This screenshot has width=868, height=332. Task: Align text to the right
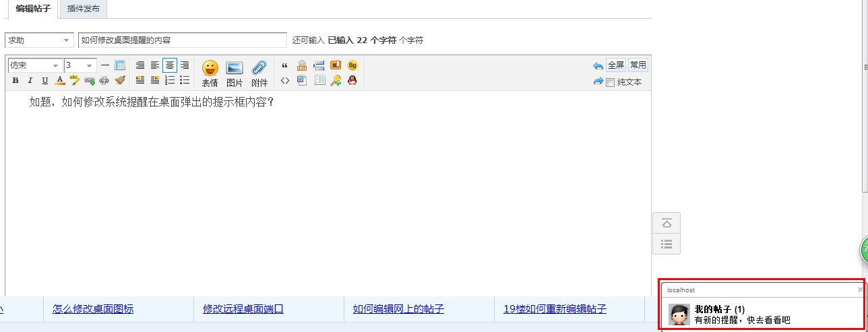coord(185,65)
